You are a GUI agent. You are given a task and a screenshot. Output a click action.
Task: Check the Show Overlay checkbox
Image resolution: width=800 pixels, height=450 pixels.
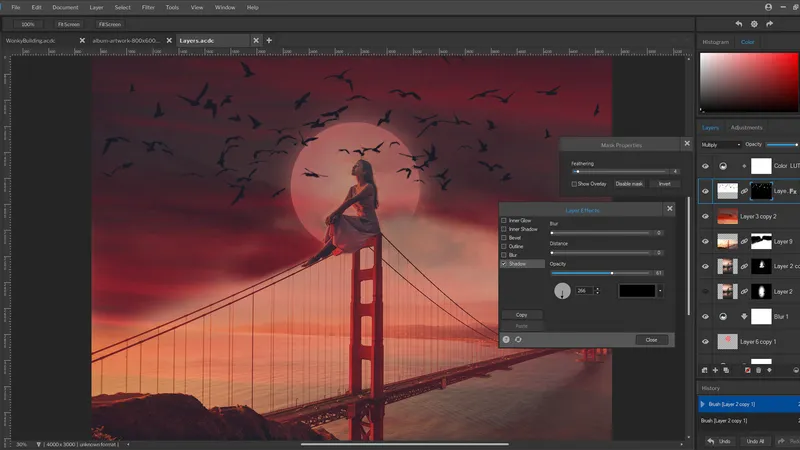pyautogui.click(x=574, y=184)
